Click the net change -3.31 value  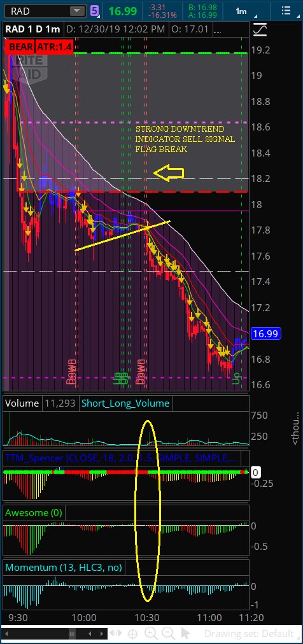158,7
